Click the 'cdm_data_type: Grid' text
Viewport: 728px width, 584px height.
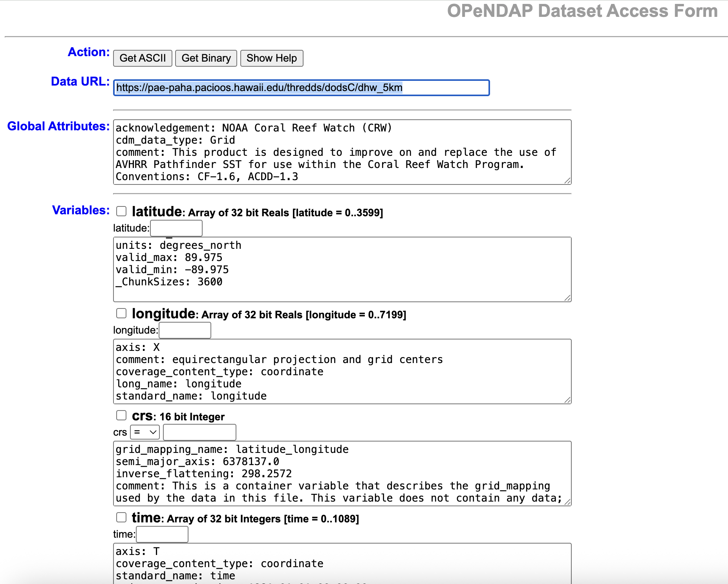[176, 140]
